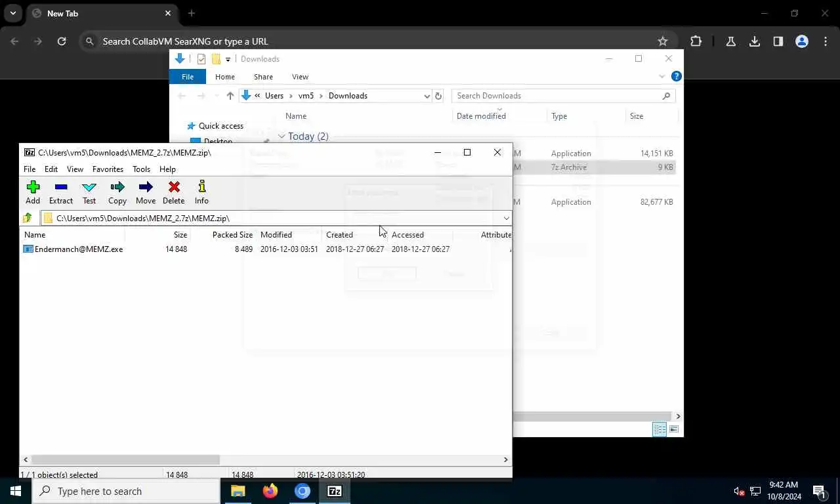Open the View menu in 7-Zip

[75, 169]
